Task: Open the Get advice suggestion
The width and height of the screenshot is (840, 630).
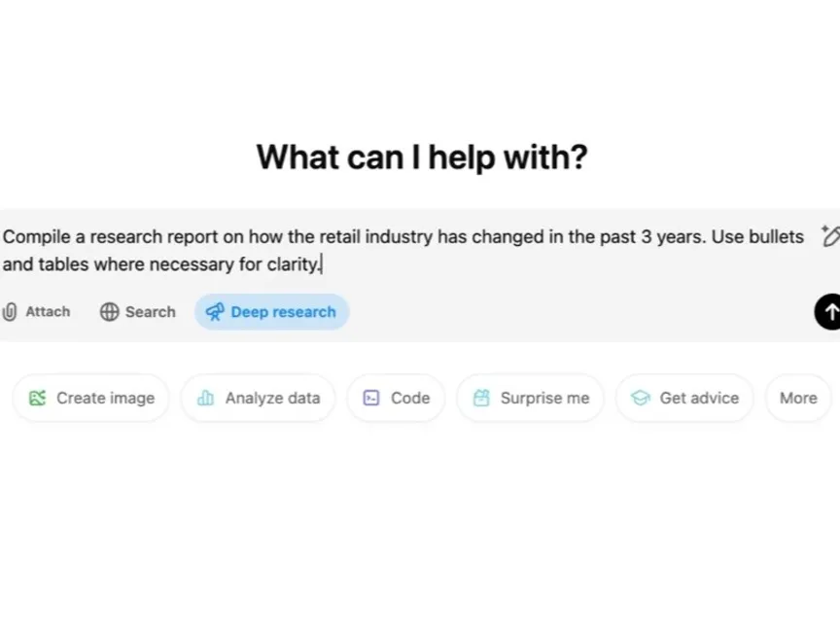Action: pyautogui.click(x=684, y=398)
